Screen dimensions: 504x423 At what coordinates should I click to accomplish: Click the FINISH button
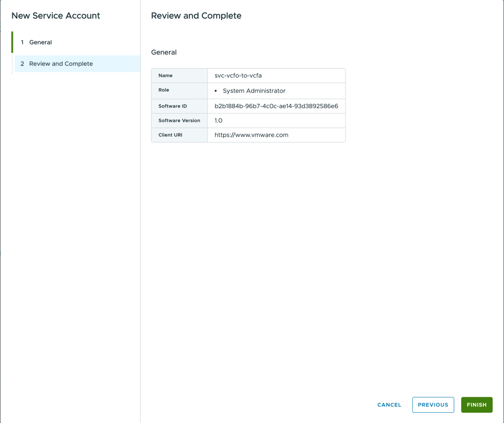click(x=476, y=405)
